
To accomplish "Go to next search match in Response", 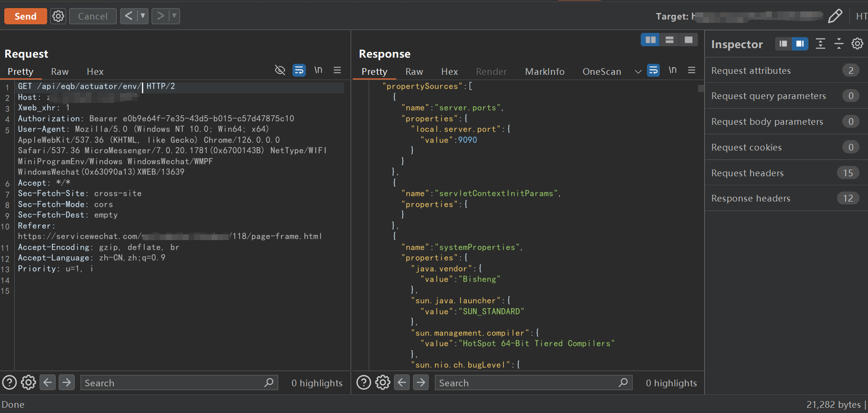I will click(x=421, y=383).
